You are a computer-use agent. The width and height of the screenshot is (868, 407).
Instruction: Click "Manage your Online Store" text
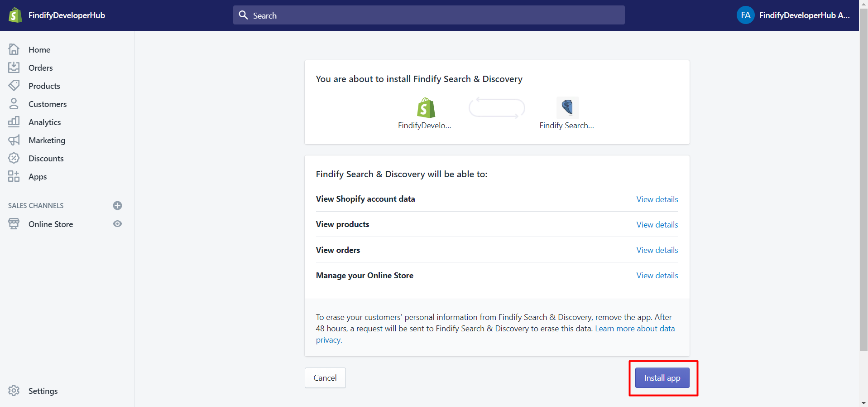(x=364, y=276)
